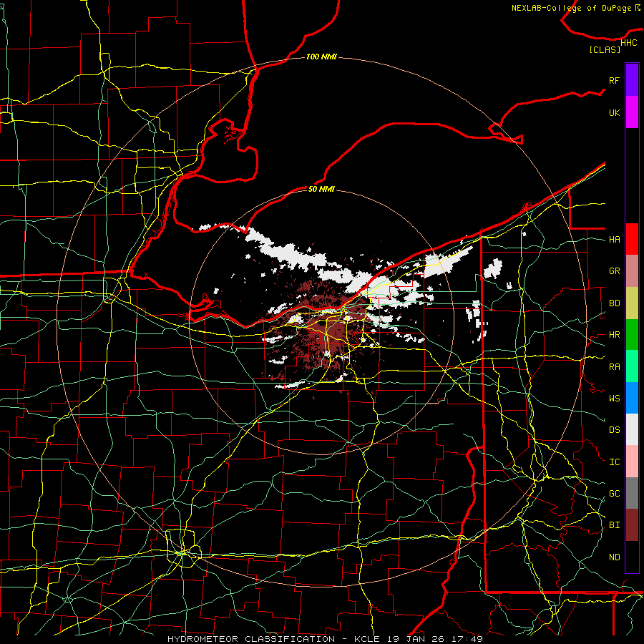Click the WS blue legend color swatch

[x=632, y=398]
